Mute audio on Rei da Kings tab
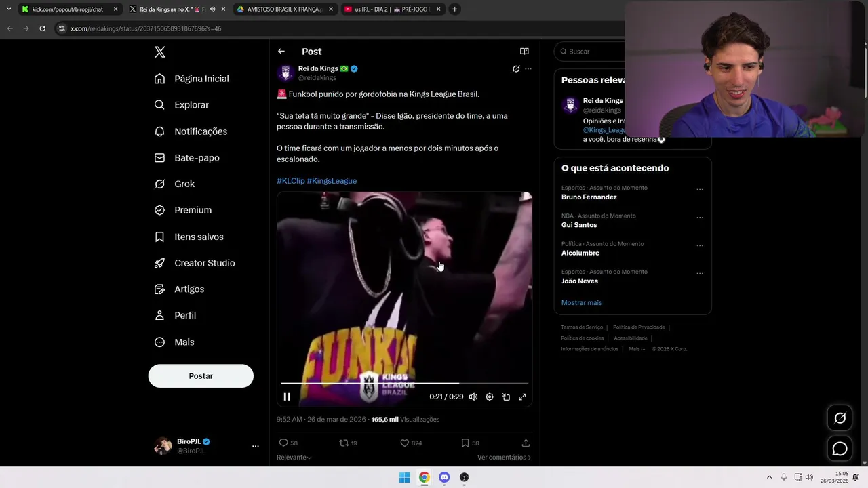The height and width of the screenshot is (488, 868). pos(212,9)
